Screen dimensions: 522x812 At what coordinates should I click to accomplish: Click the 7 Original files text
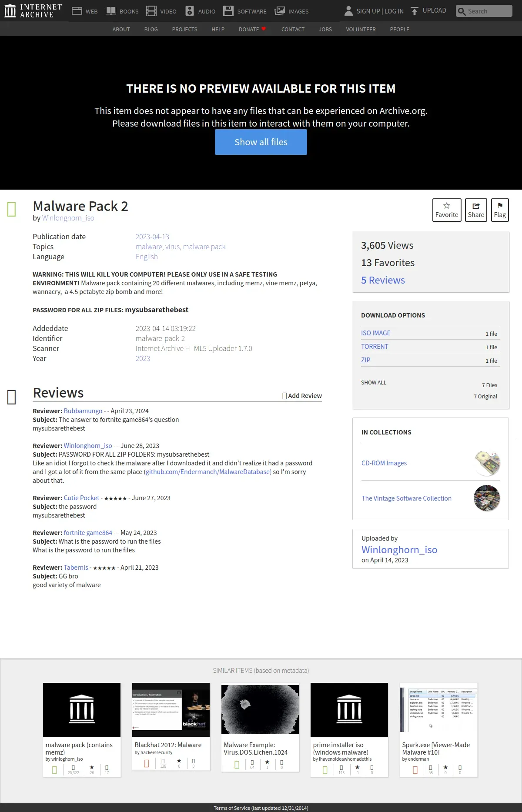[x=485, y=397]
